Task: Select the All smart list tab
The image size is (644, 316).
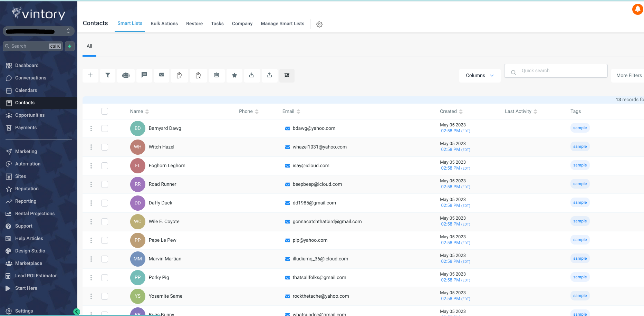Action: tap(89, 46)
